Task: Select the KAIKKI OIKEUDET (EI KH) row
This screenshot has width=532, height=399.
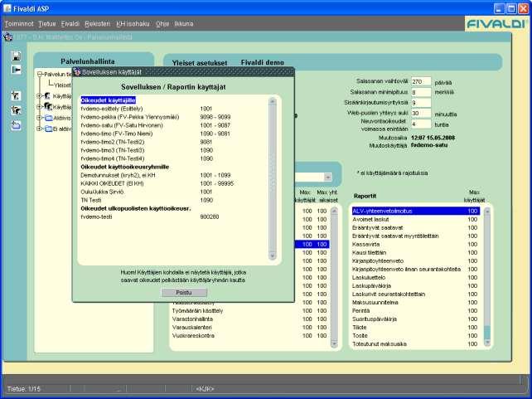Action: [173, 183]
